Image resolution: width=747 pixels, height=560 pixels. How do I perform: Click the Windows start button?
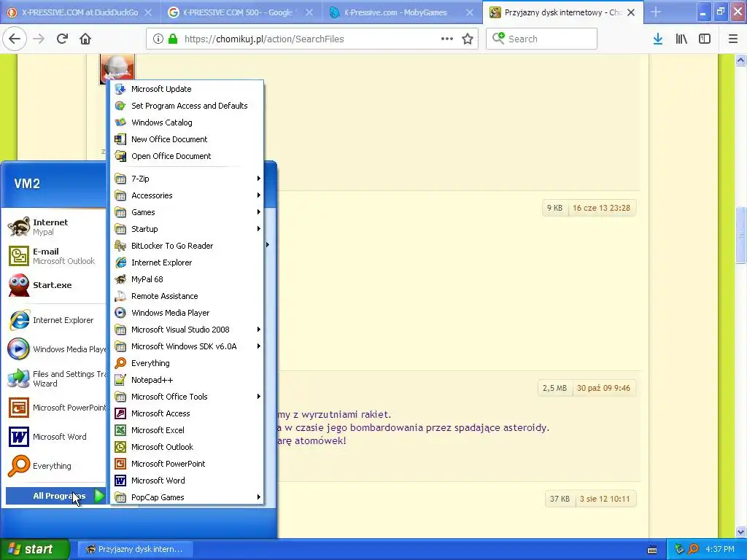tap(35, 549)
